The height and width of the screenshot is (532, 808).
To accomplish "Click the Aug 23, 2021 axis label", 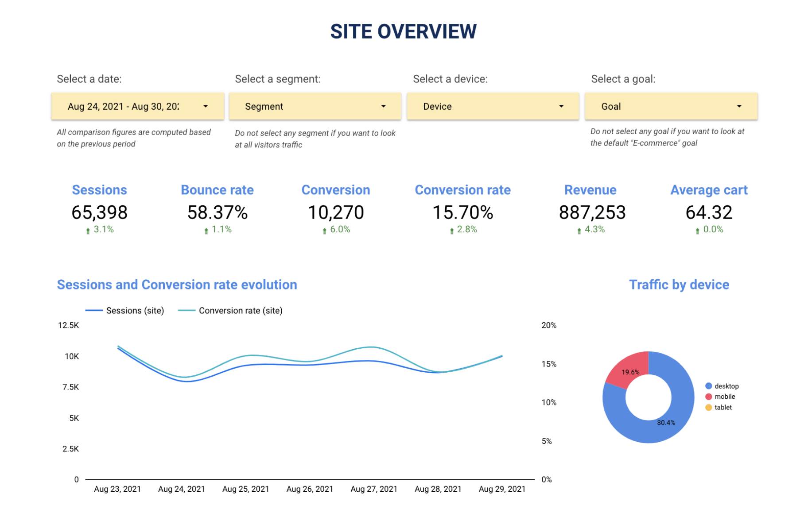I will click(x=117, y=489).
